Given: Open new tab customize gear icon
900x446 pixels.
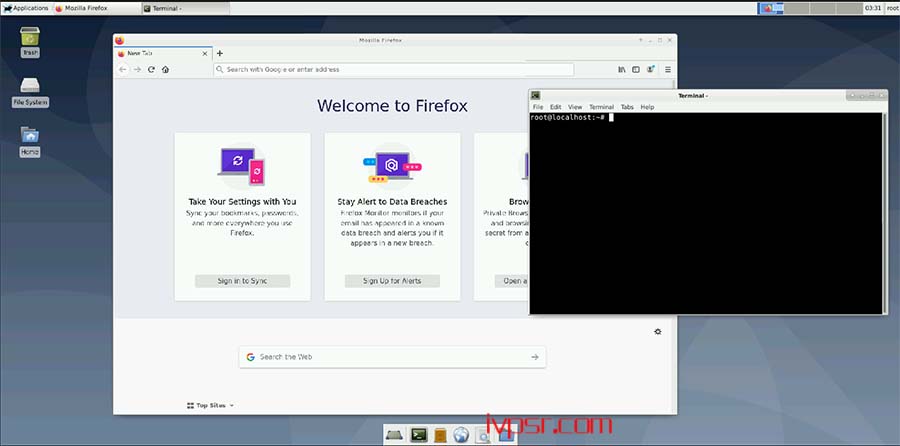Looking at the screenshot, I should click(x=658, y=332).
